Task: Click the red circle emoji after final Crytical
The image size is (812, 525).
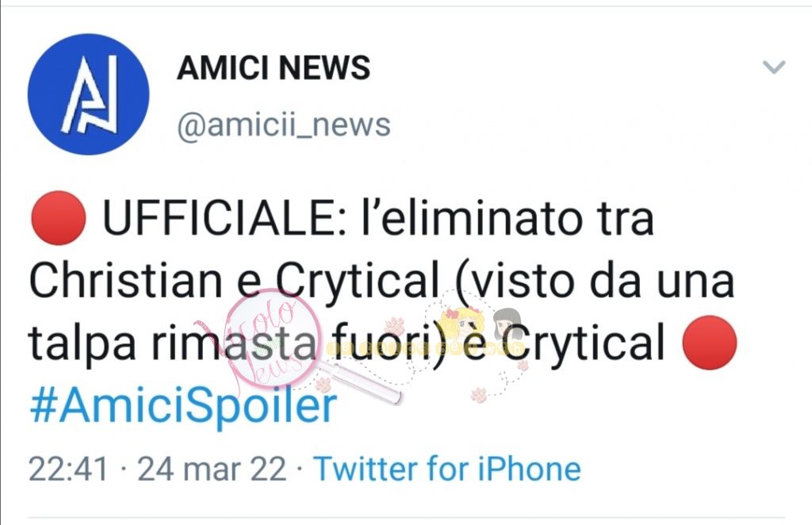Action: click(x=710, y=343)
